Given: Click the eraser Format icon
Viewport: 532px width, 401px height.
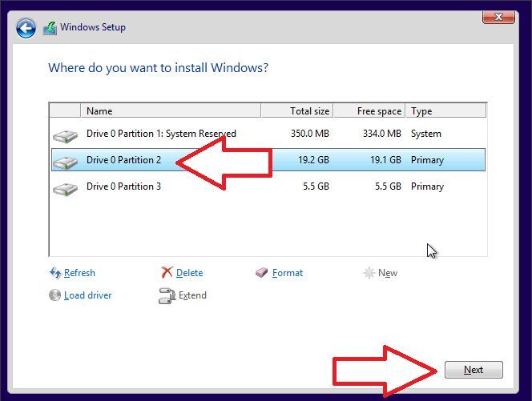Looking at the screenshot, I should point(261,272).
